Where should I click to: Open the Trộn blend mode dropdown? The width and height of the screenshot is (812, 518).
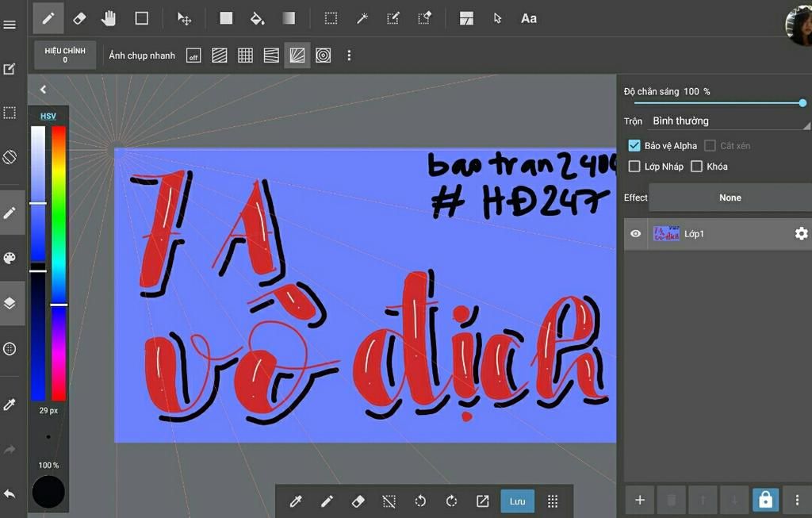[730, 121]
